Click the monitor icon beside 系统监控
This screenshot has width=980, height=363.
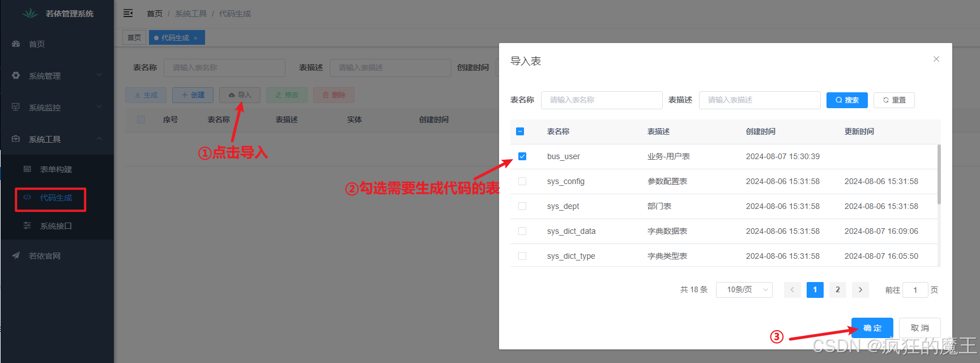coord(16,107)
